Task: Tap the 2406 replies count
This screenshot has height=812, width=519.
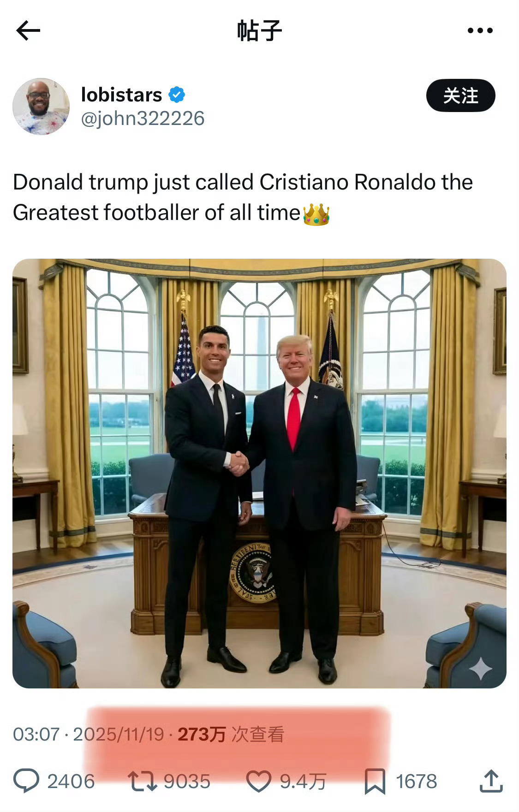Action: pyautogui.click(x=71, y=782)
